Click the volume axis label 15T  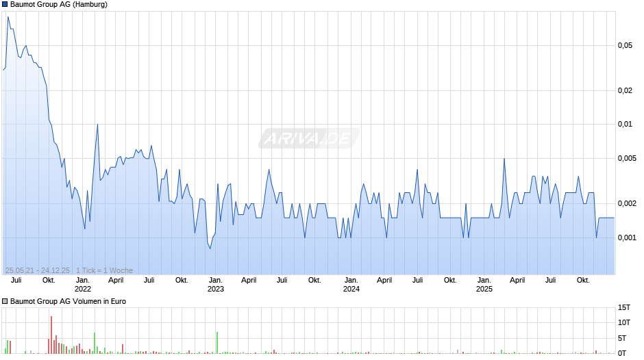pos(624,307)
